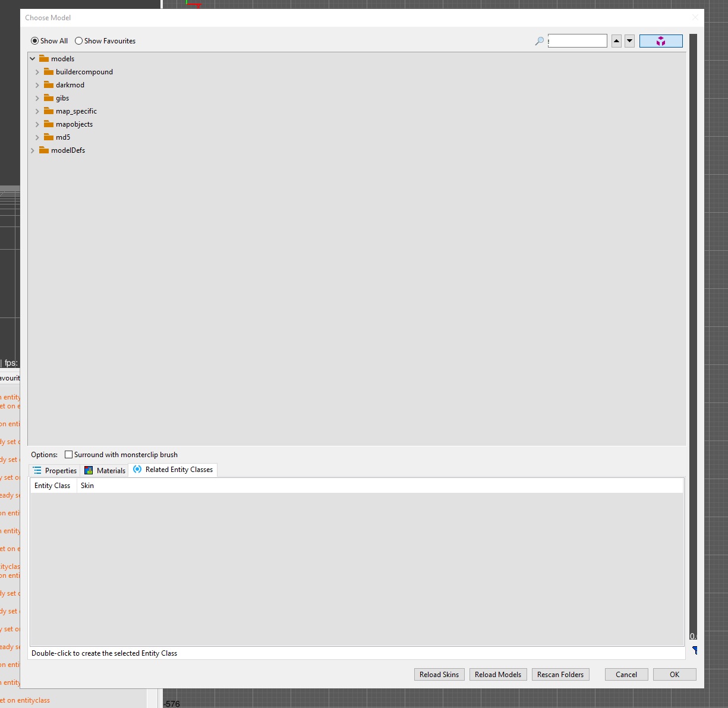Focus the model search text field
Image resolution: width=728 pixels, height=708 pixels.
coord(578,41)
